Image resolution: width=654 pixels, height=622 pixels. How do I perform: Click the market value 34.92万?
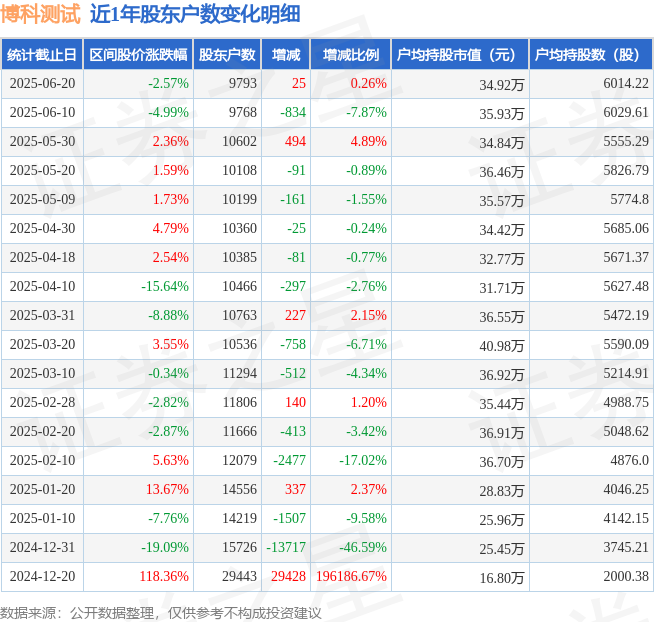502,85
